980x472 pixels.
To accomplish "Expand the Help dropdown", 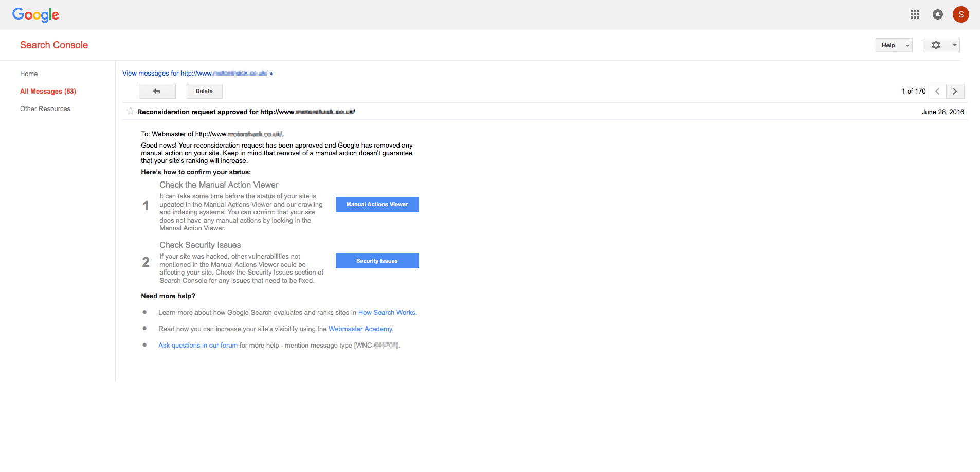I will pyautogui.click(x=894, y=45).
